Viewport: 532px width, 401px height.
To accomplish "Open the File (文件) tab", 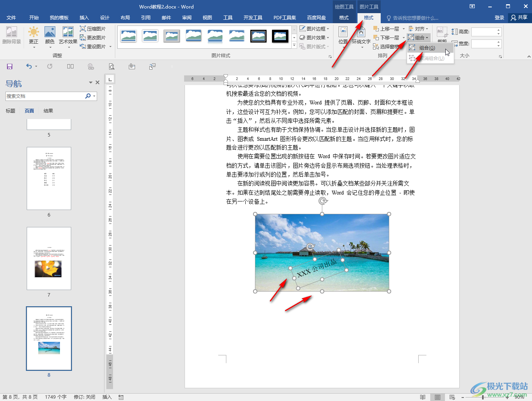I will pos(11,18).
